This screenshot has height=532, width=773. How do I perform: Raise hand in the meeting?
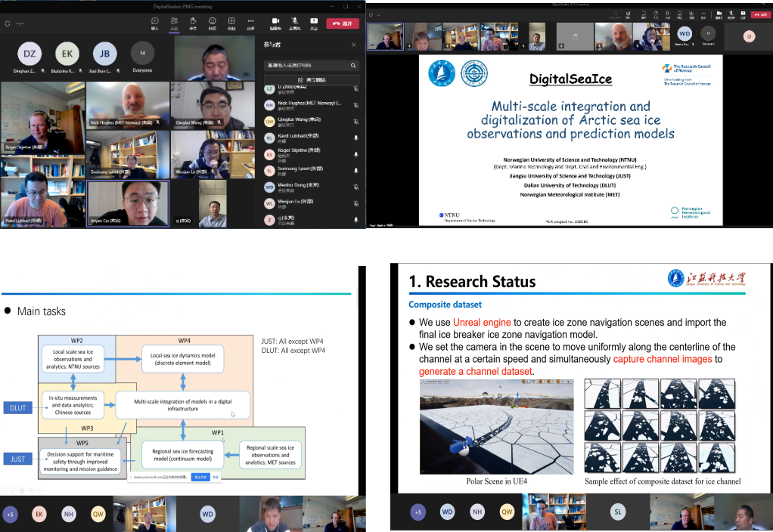(193, 22)
